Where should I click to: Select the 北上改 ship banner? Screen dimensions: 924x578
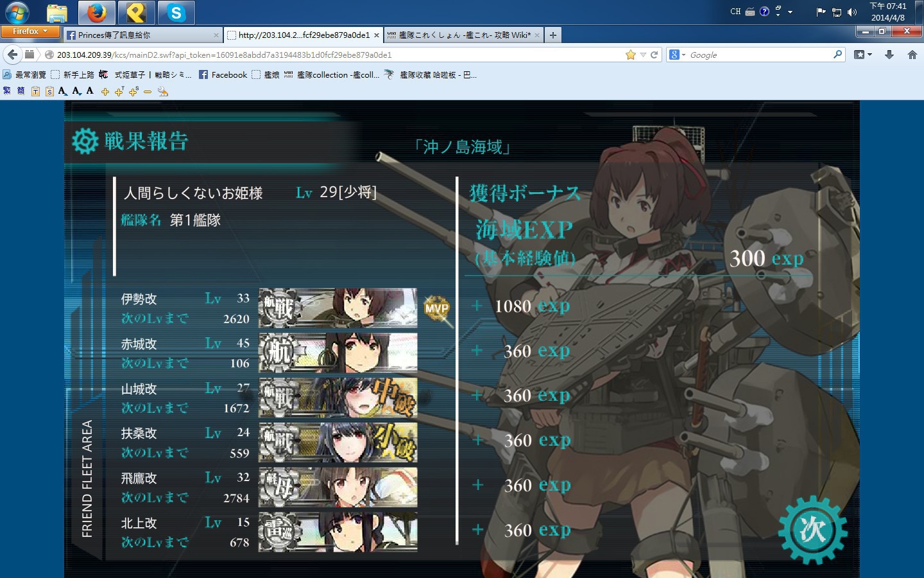click(338, 532)
